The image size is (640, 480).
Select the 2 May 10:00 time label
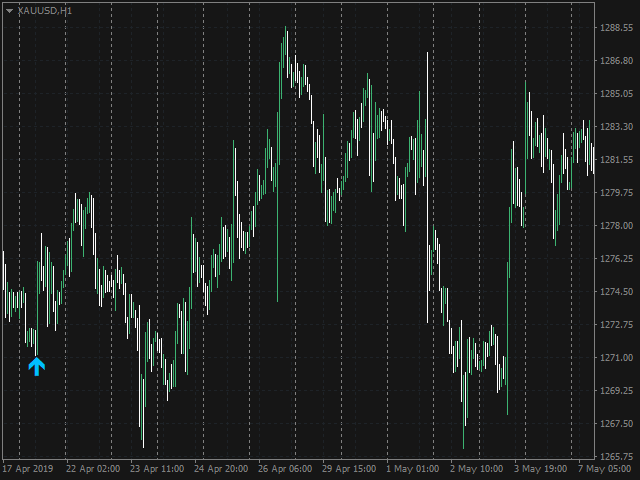476,469
